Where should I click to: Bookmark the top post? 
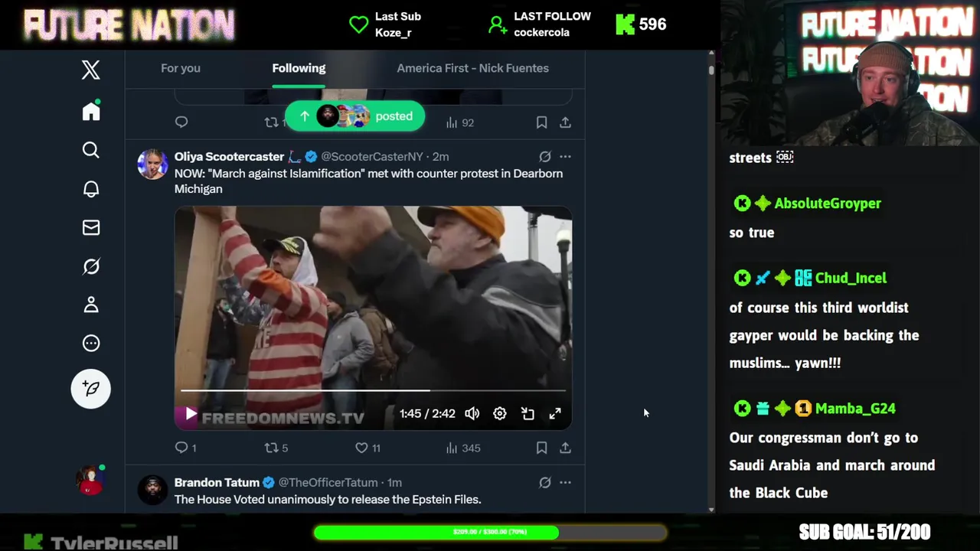click(x=541, y=122)
